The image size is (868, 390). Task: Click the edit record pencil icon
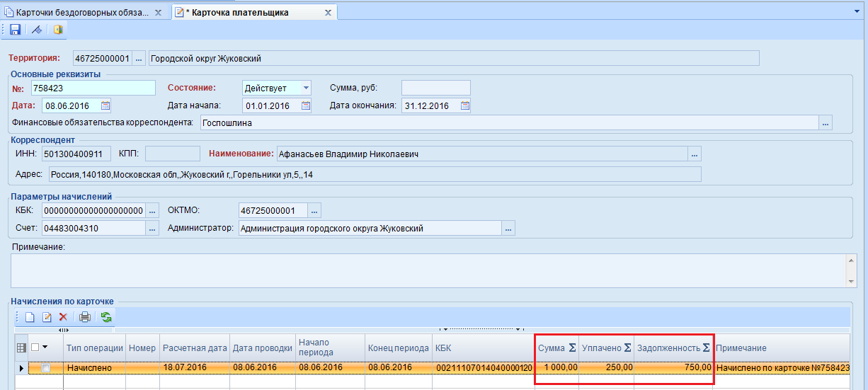click(47, 317)
